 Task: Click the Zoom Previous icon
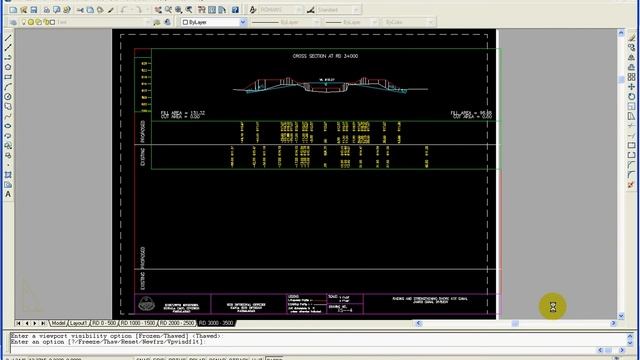189,9
